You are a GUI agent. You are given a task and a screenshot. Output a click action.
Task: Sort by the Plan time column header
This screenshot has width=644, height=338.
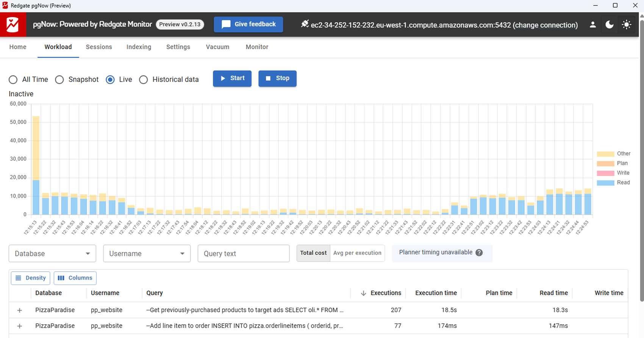coord(499,293)
